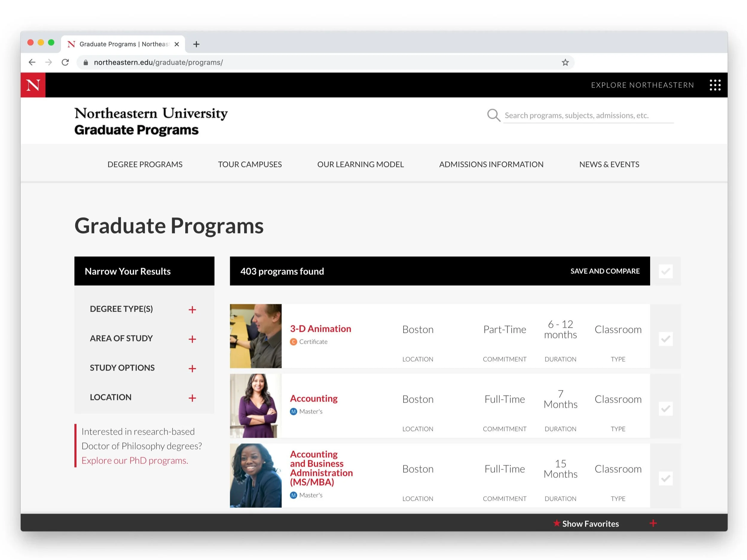Click the search programs input field
Screen dimensions: 747x560
[588, 115]
